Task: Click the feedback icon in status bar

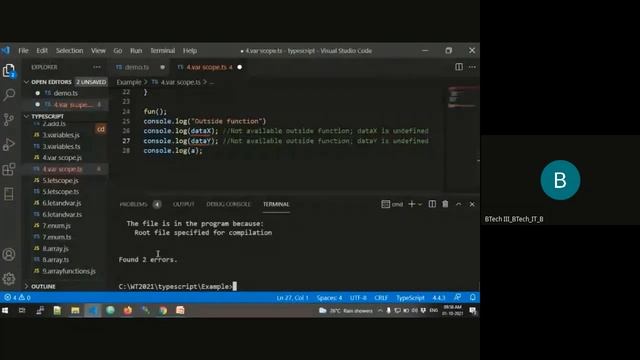Action: click(x=458, y=298)
